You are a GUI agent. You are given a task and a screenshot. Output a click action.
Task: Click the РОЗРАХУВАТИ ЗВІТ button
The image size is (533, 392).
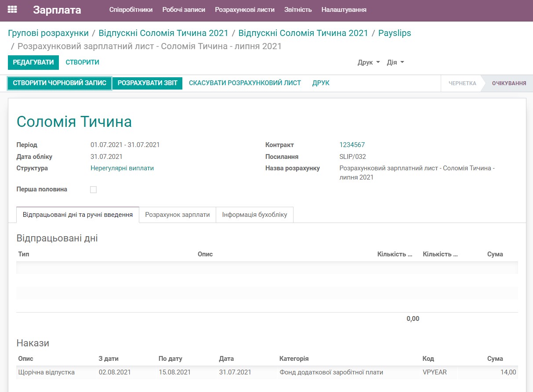[x=148, y=83]
